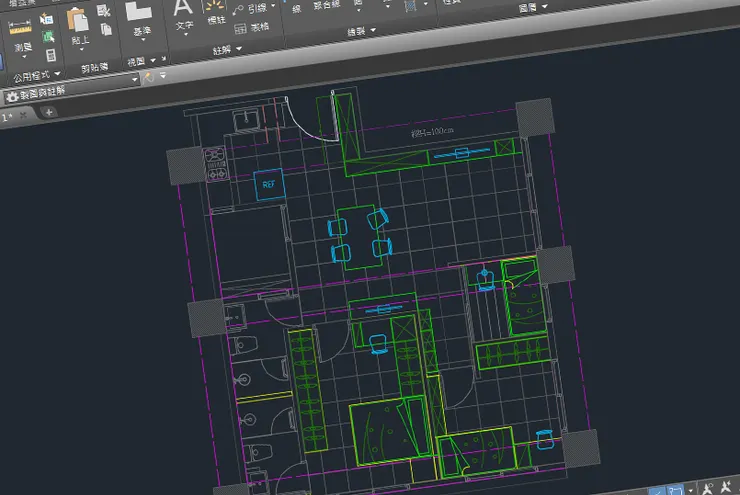This screenshot has height=495, width=740.
Task: Click the Dimension (標註) tool icon
Action: tap(214, 7)
